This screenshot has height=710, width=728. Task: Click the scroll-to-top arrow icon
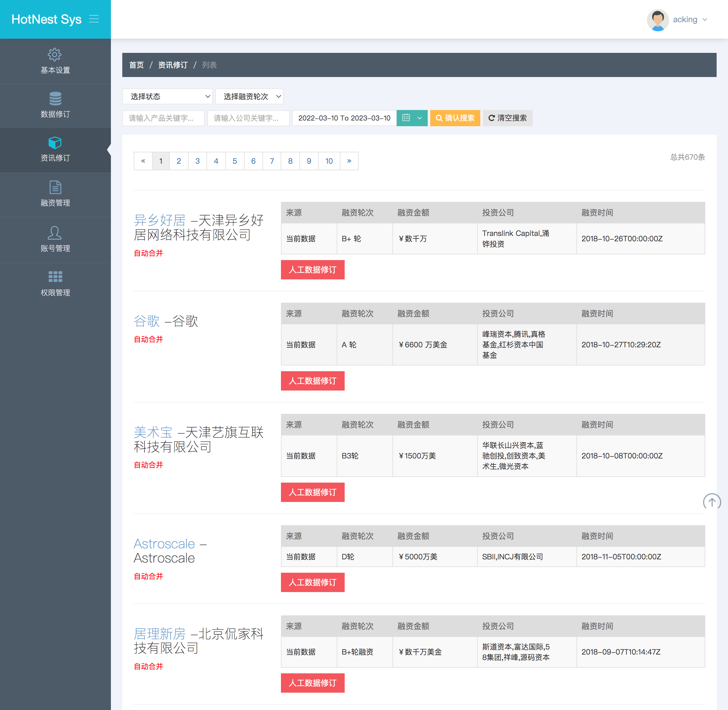pyautogui.click(x=712, y=502)
